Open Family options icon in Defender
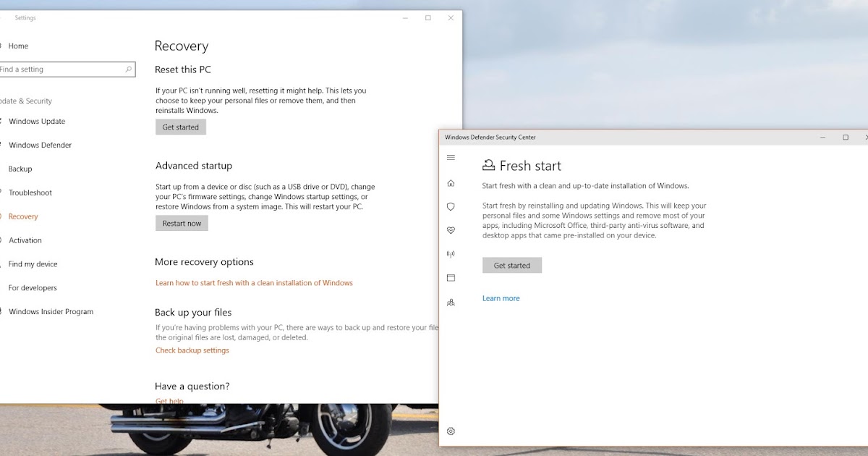 click(x=451, y=302)
